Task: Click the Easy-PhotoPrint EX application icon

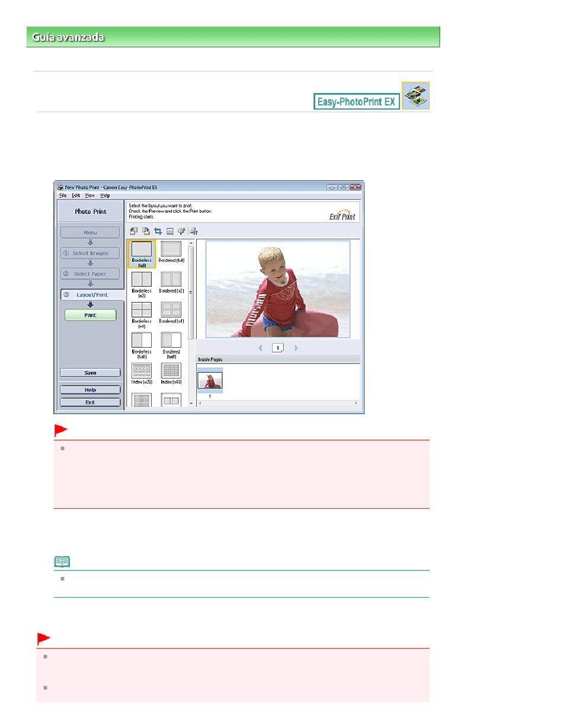Action: pos(415,95)
